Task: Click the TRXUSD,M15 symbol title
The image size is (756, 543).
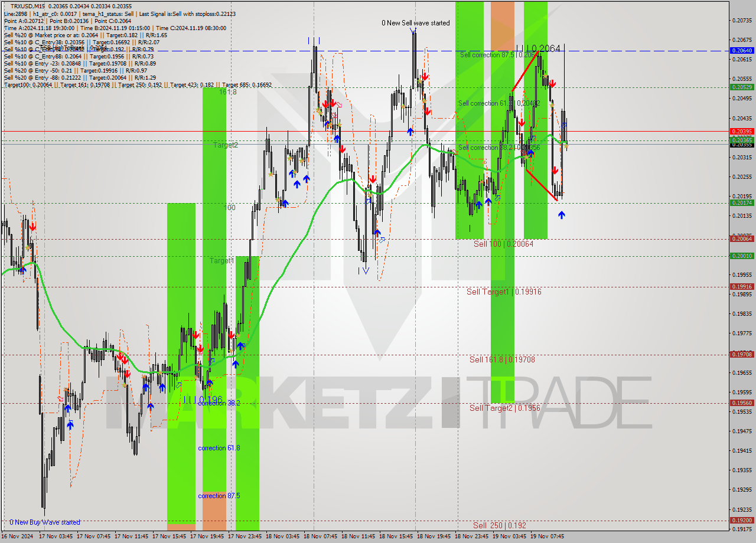Action: coord(27,6)
